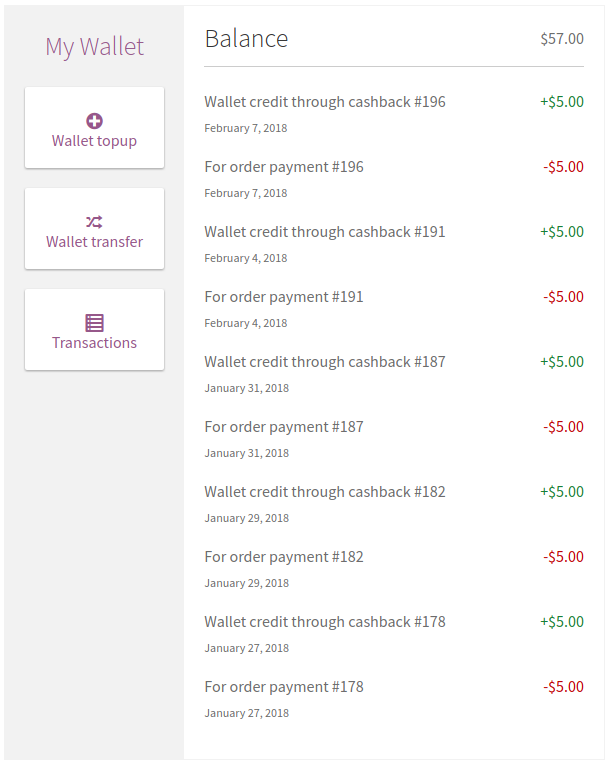Select Wallet credit through cashback #182

[325, 492]
